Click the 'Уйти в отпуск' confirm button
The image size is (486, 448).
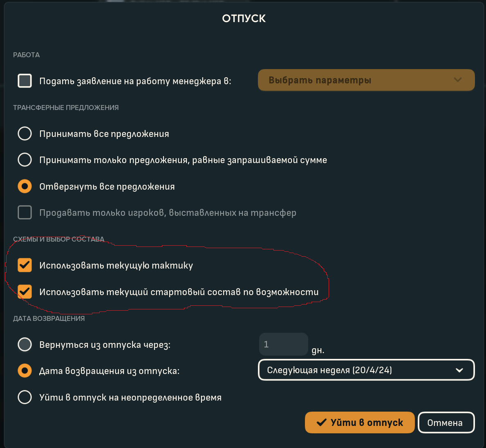[x=360, y=422]
